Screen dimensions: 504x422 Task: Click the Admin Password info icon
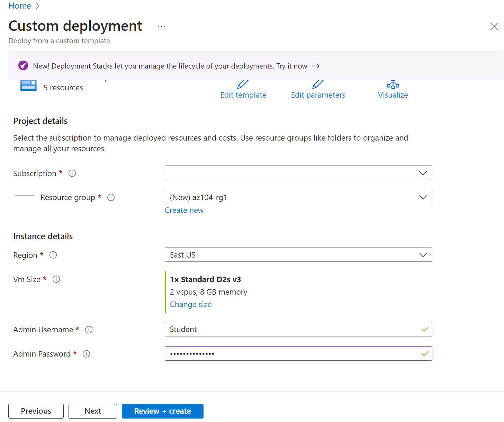point(86,354)
